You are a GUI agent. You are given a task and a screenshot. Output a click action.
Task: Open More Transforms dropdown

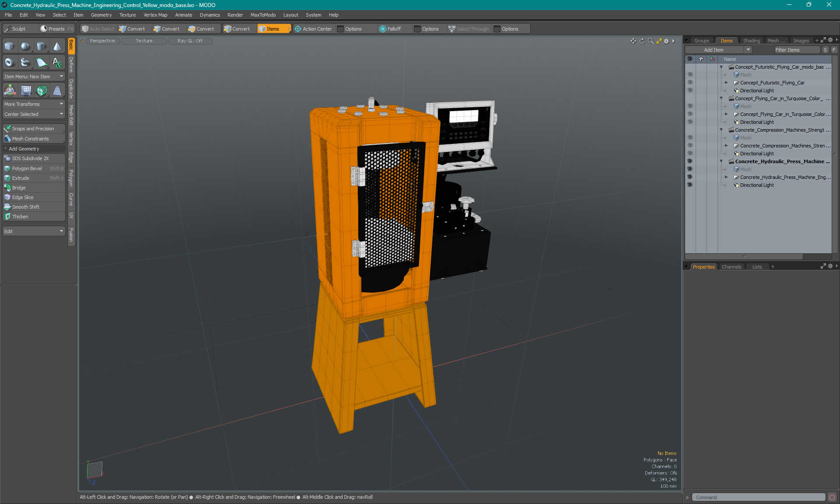coord(34,104)
